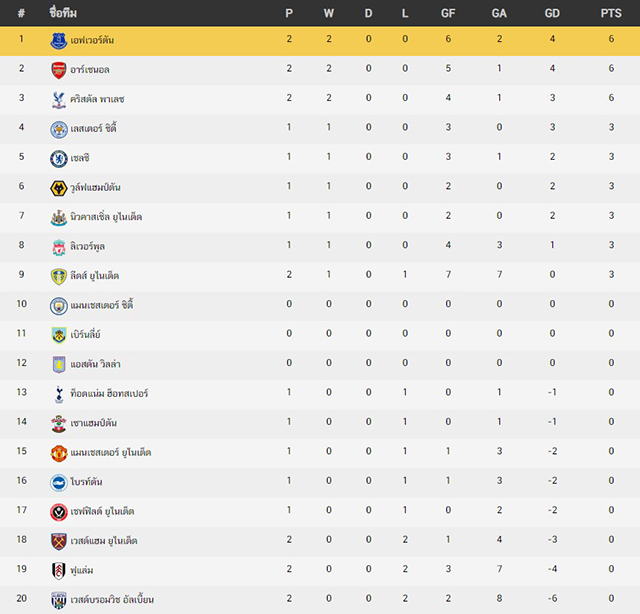
Task: Click the Arsenal club crest
Action: pos(58,70)
